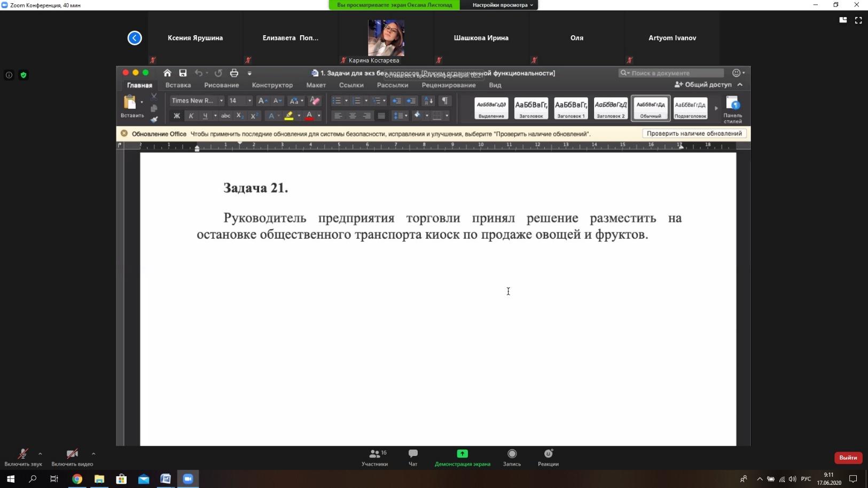Screen dimensions: 868x488
Task: Click the Home icon in Word's title bar
Action: pyautogui.click(x=167, y=73)
